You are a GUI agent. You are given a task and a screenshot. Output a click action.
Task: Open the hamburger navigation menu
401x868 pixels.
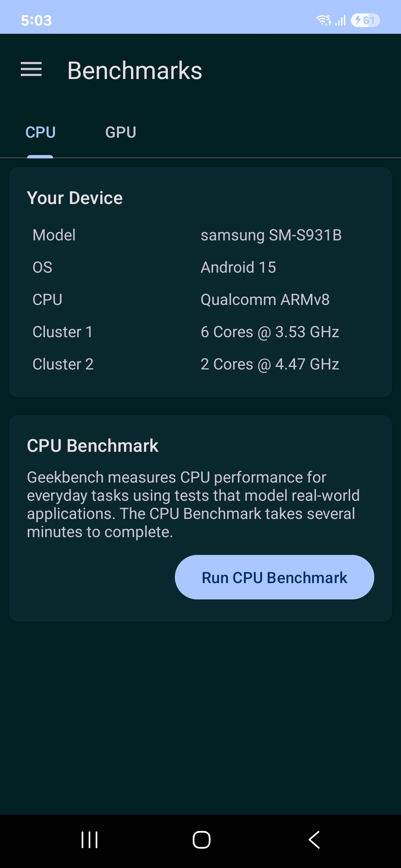pyautogui.click(x=31, y=69)
